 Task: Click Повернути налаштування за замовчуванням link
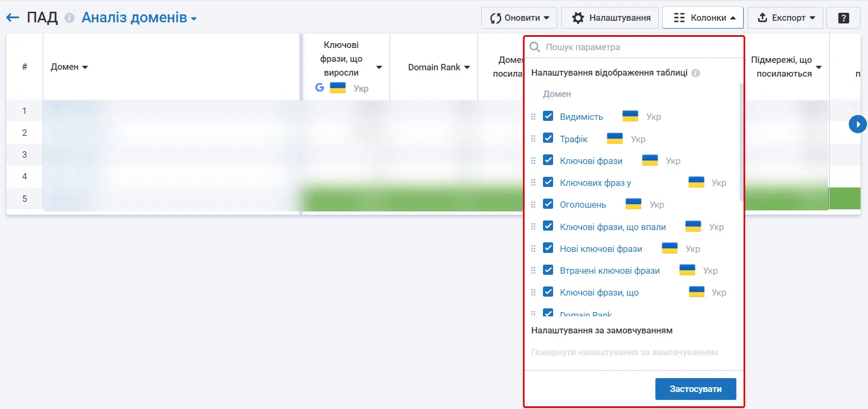point(624,352)
